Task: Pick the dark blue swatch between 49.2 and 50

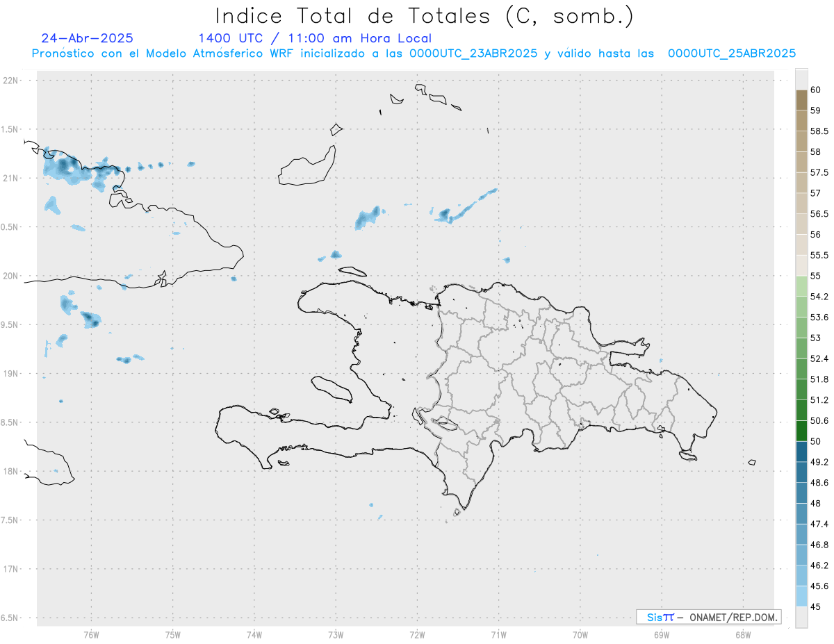Action: click(801, 452)
